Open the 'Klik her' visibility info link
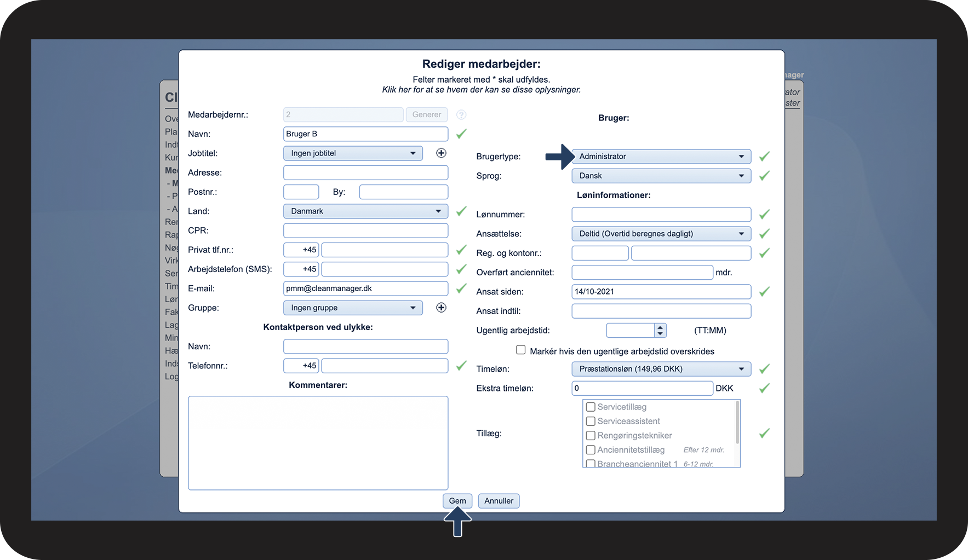Screen dimensions: 968x560 coord(481,90)
